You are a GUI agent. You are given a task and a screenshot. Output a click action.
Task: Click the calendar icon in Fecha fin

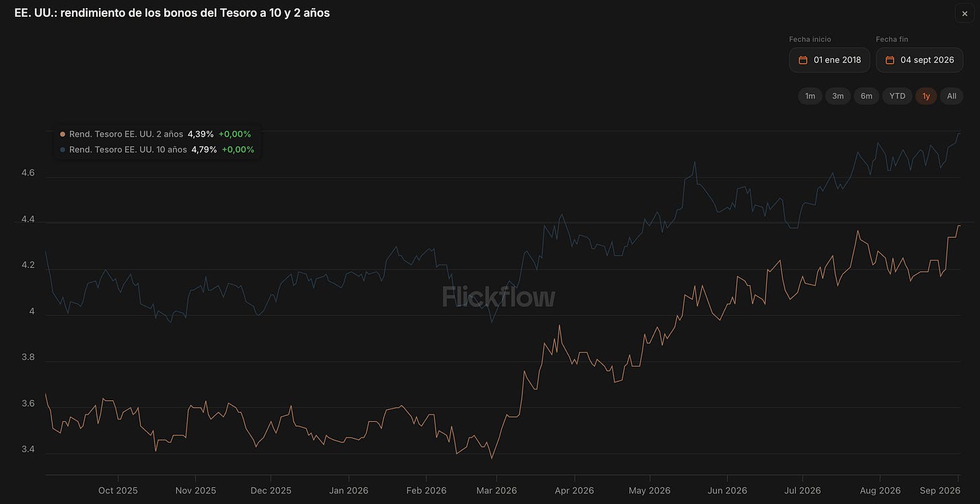(889, 60)
